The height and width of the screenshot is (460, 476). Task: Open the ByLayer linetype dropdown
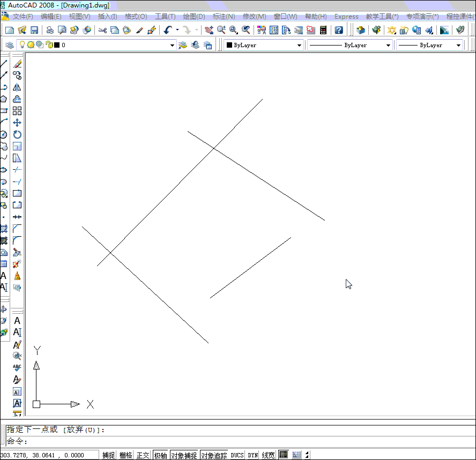[x=388, y=45]
